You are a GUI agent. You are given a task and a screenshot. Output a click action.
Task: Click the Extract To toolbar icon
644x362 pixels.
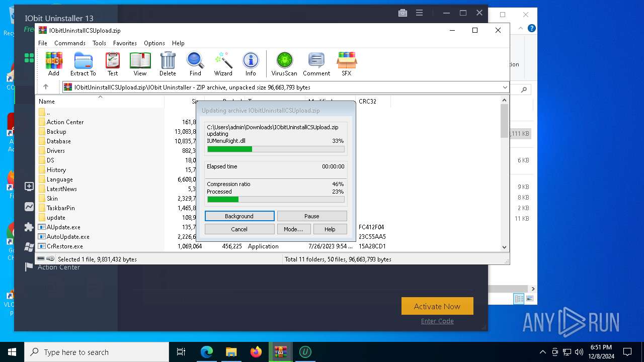coord(83,64)
